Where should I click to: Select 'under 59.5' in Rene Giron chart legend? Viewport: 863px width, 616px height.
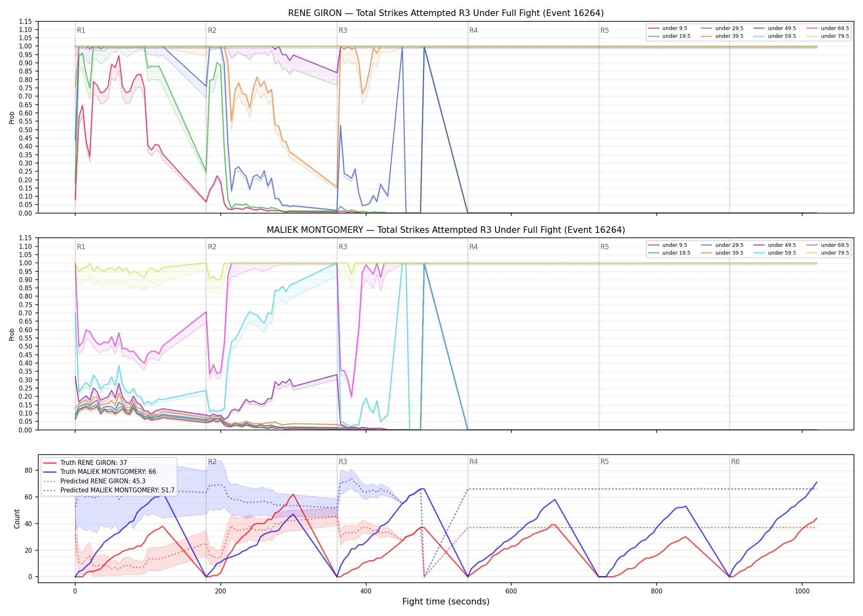775,36
